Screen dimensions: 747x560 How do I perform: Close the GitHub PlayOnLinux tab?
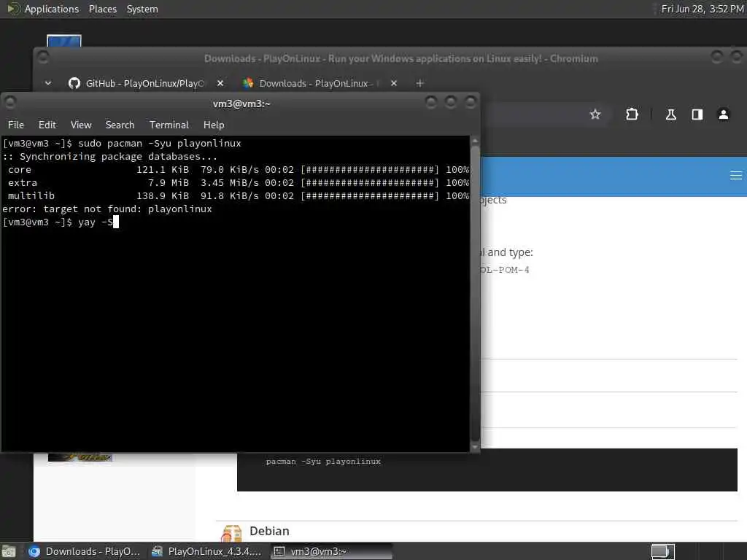click(220, 83)
